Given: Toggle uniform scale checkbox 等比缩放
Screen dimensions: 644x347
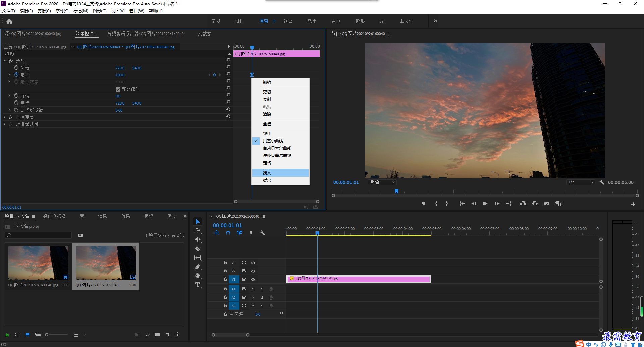Looking at the screenshot, I should 118,89.
